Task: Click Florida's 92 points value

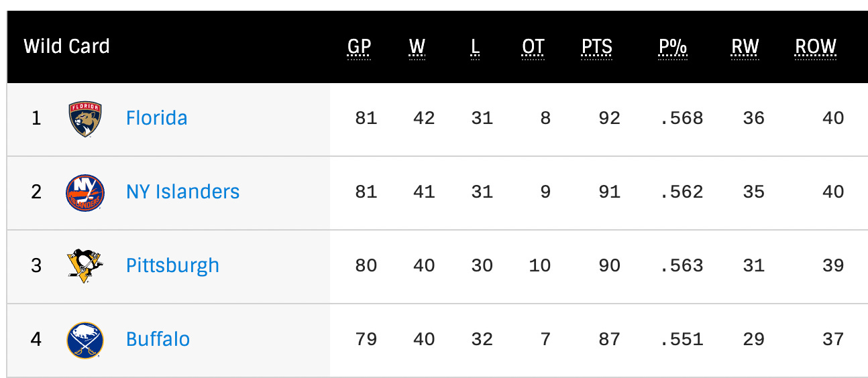Action: (609, 119)
